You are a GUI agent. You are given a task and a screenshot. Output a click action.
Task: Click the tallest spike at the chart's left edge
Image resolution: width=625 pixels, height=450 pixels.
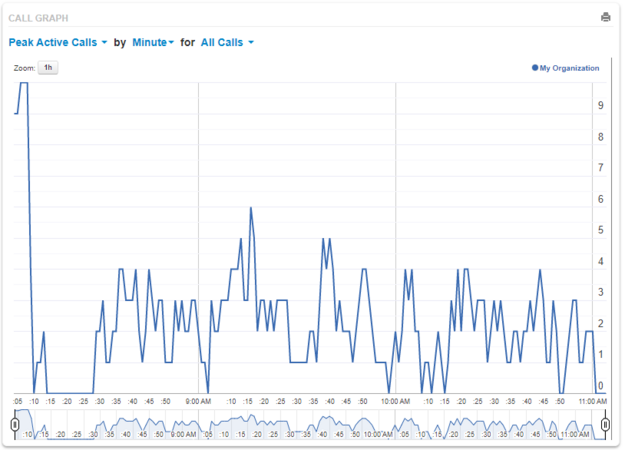click(x=23, y=84)
